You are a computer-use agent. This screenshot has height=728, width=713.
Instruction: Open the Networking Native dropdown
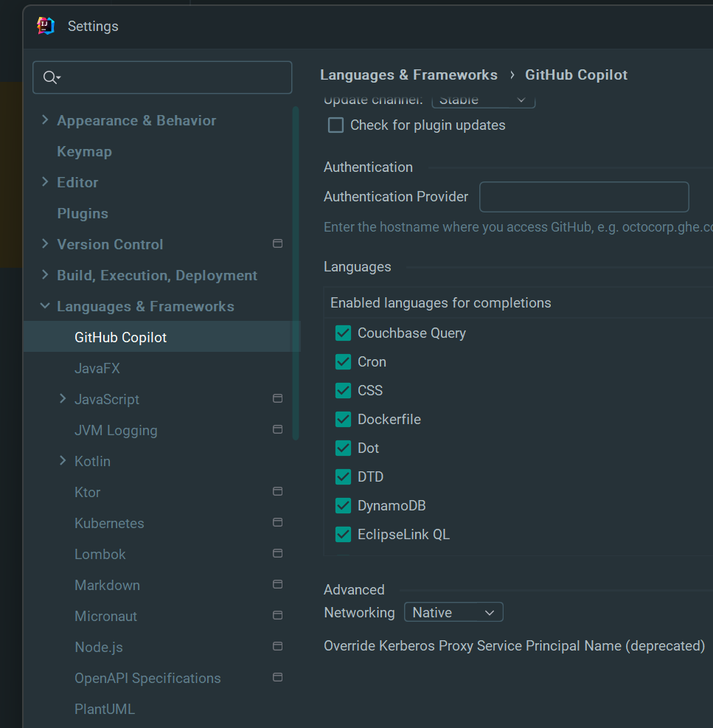pyautogui.click(x=453, y=612)
